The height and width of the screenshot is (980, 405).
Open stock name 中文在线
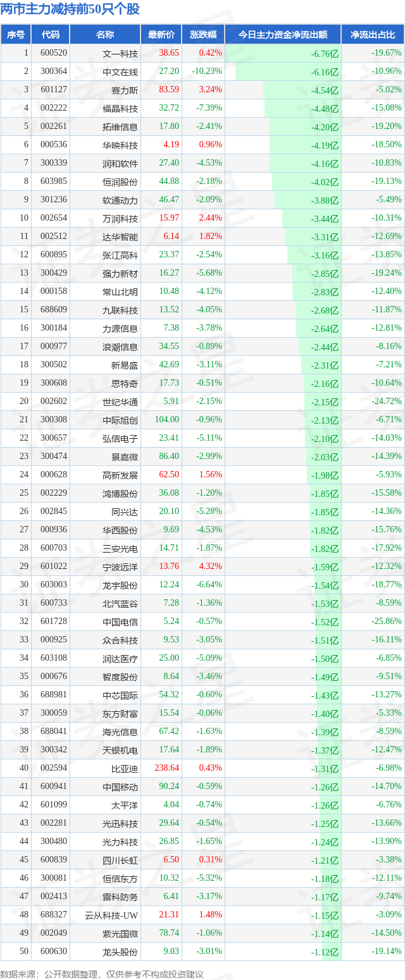coord(120,71)
